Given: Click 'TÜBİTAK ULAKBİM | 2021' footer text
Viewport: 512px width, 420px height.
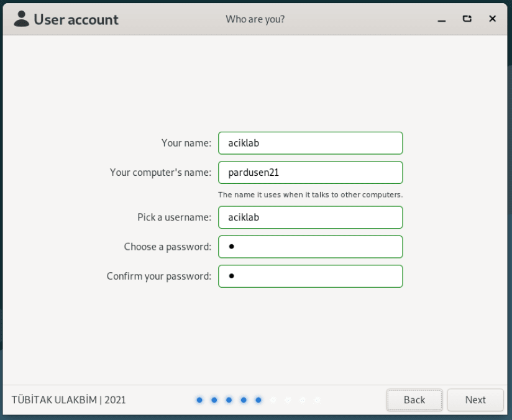Looking at the screenshot, I should [68, 399].
